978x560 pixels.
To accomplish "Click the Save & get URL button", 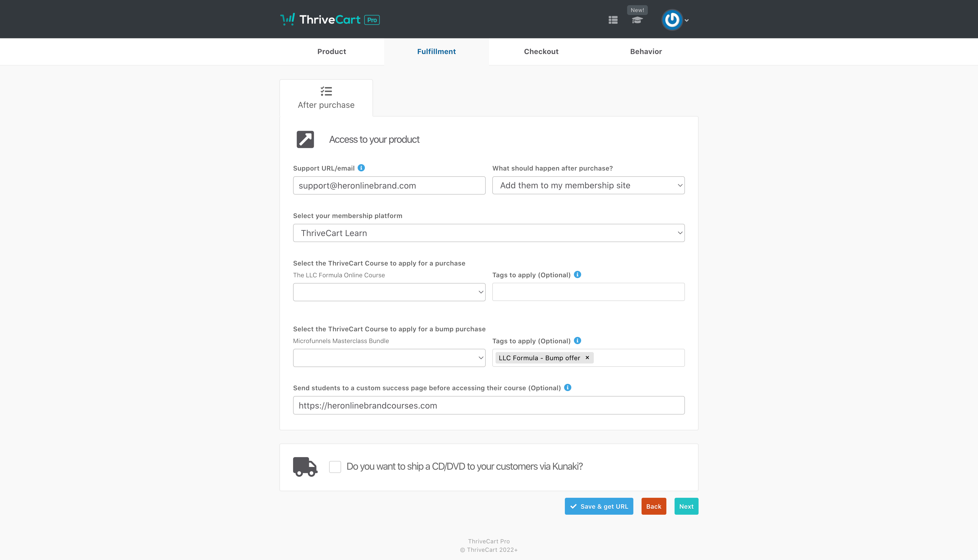I will [x=598, y=507].
